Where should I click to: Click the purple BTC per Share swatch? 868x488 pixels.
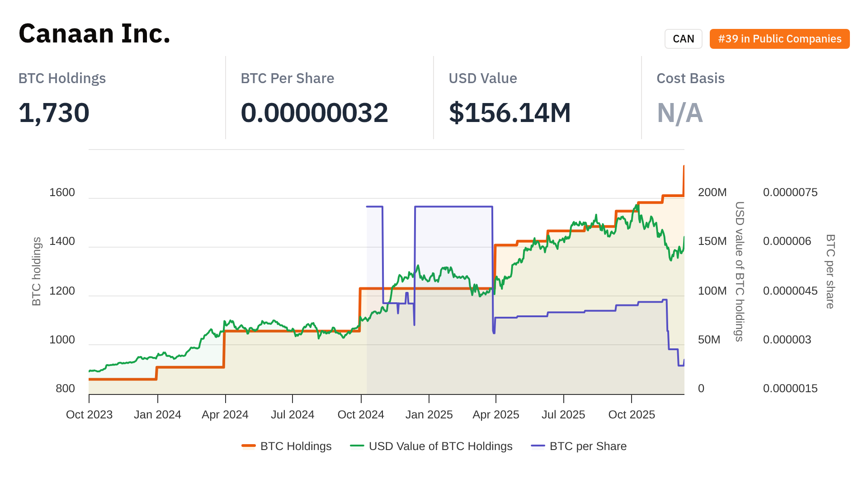coord(538,446)
